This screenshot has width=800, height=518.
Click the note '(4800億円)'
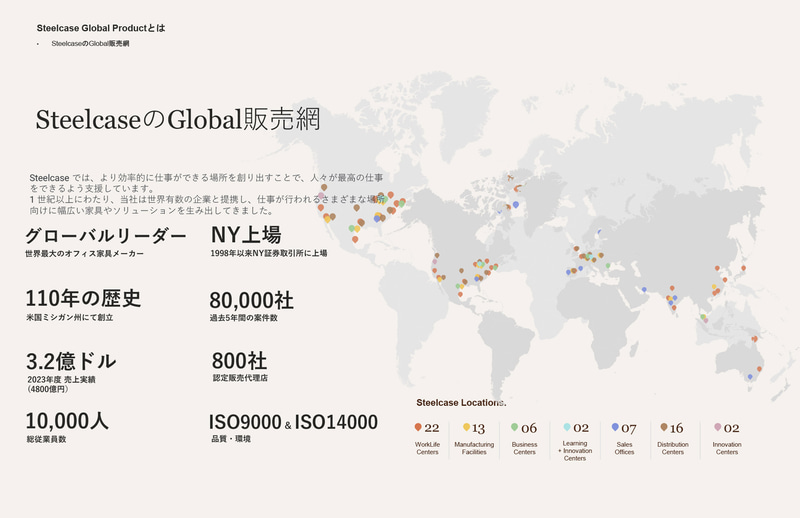click(x=48, y=389)
